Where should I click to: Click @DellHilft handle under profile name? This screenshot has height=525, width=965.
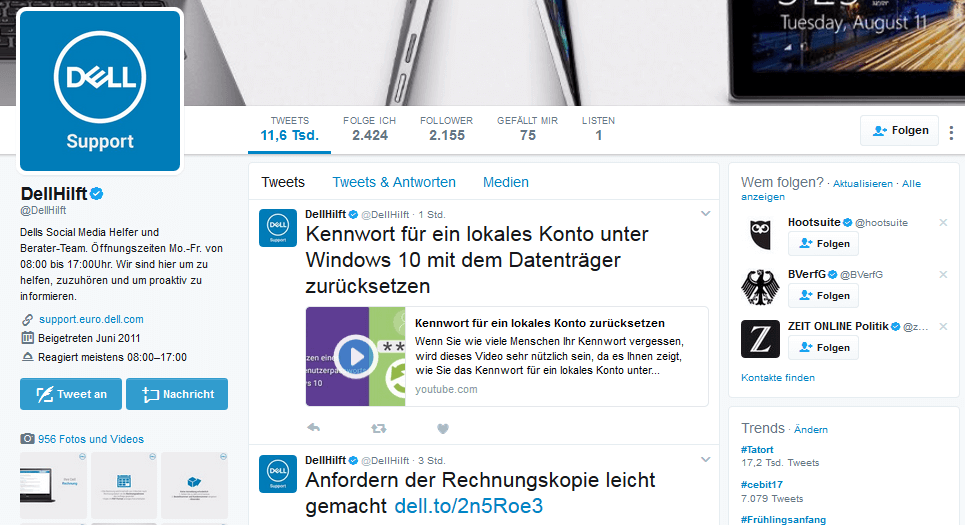tap(43, 210)
